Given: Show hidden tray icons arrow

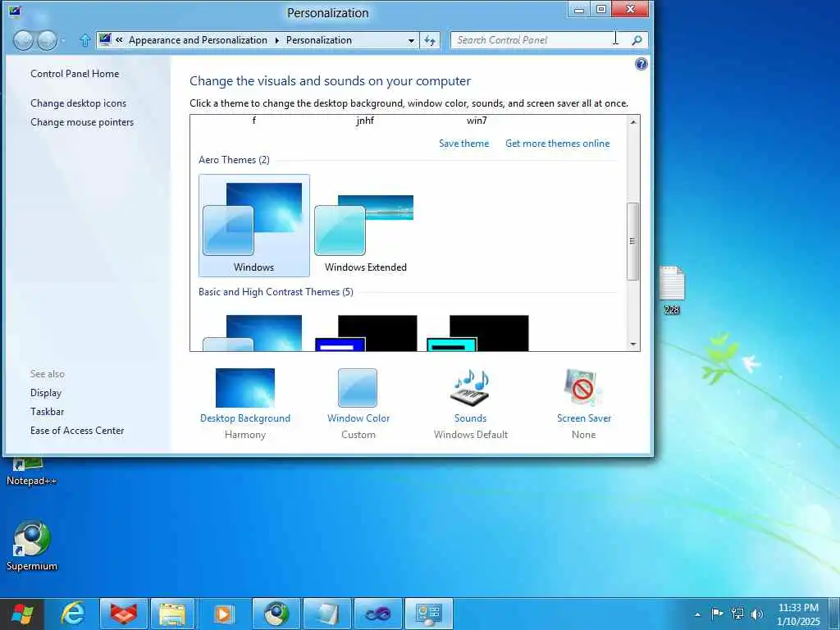Looking at the screenshot, I should point(697,614).
